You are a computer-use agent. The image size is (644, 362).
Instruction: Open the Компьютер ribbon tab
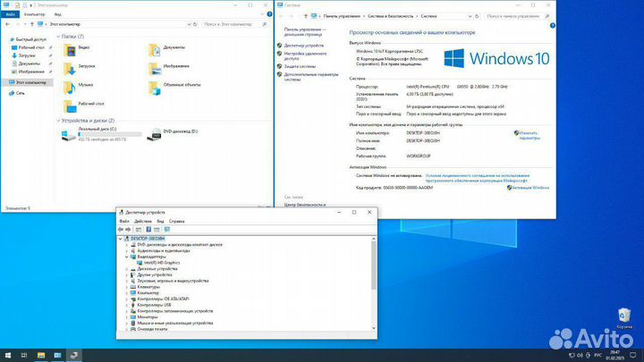coord(35,14)
